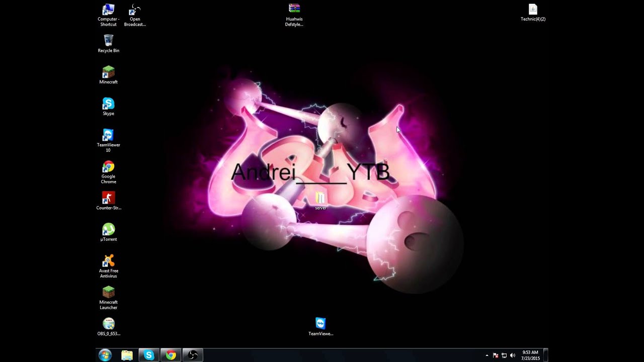
Task: Open the Windows Start menu
Action: pyautogui.click(x=105, y=355)
